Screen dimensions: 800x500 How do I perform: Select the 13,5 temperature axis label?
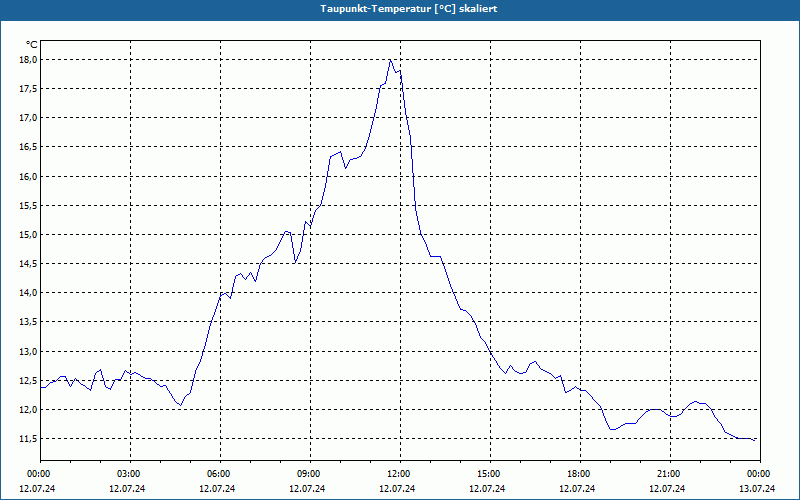point(29,322)
